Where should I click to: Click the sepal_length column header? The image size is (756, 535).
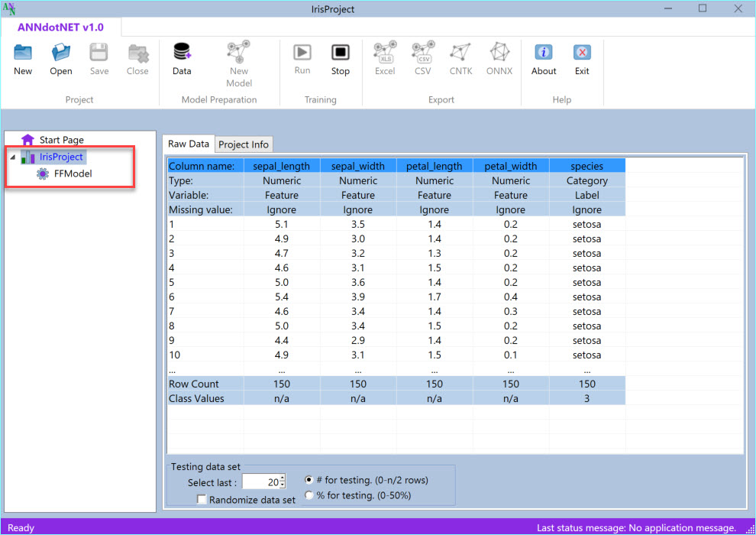(x=282, y=166)
